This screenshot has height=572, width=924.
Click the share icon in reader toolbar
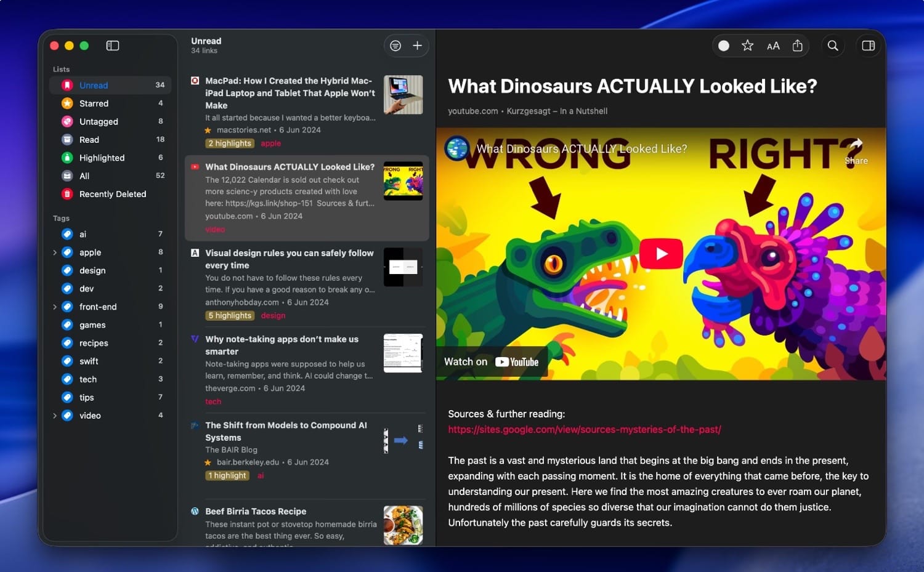click(798, 46)
